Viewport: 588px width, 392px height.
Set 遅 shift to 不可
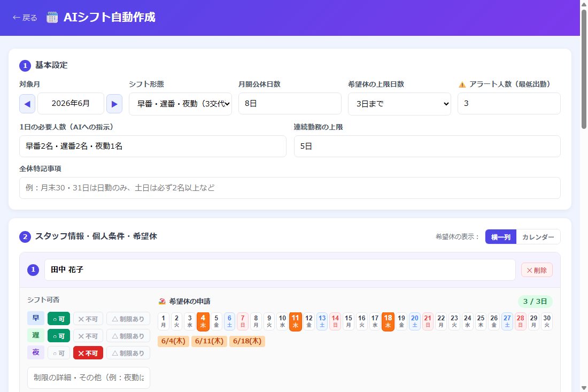[88, 336]
